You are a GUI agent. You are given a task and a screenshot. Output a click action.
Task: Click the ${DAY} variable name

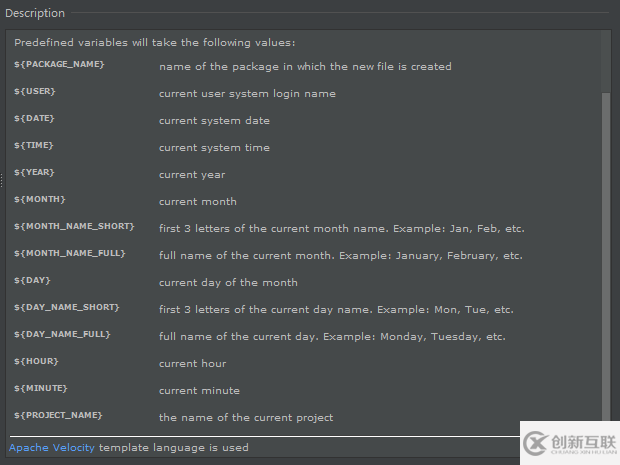pyautogui.click(x=32, y=281)
